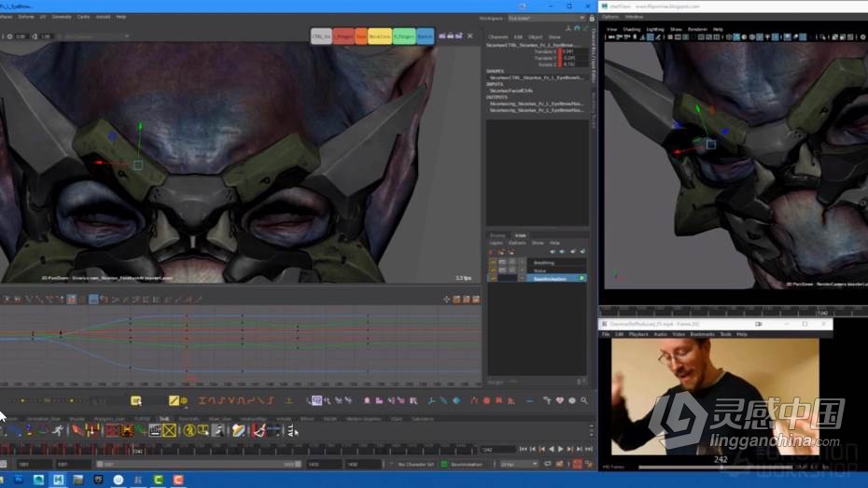Image resolution: width=868 pixels, height=488 pixels.
Task: Click the yellow circled figure shelf icon
Action: [189, 430]
